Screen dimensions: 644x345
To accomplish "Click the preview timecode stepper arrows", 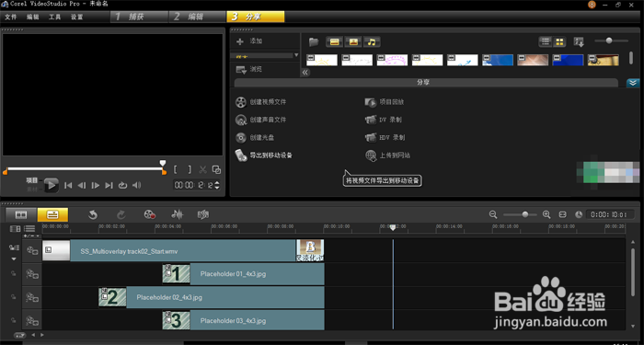I will tap(217, 185).
